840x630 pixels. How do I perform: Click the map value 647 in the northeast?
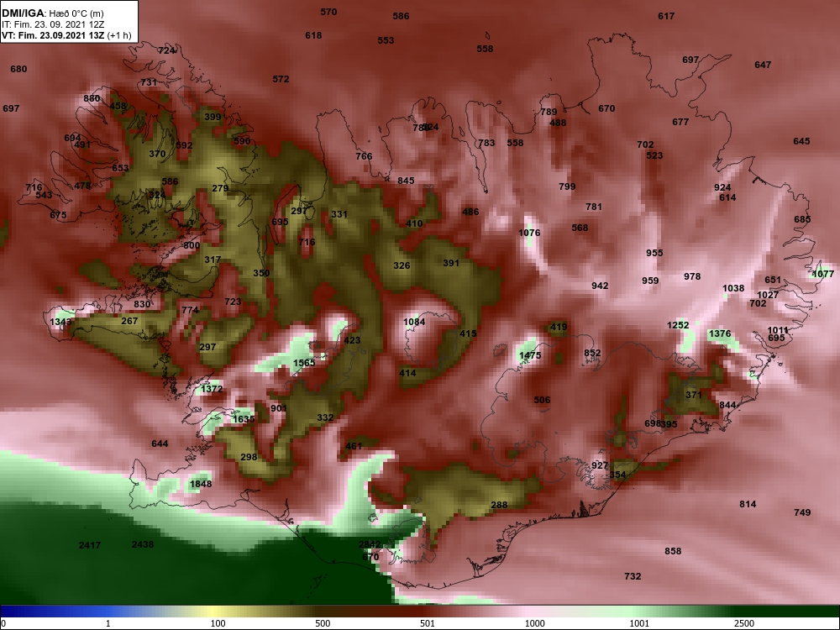coord(763,65)
